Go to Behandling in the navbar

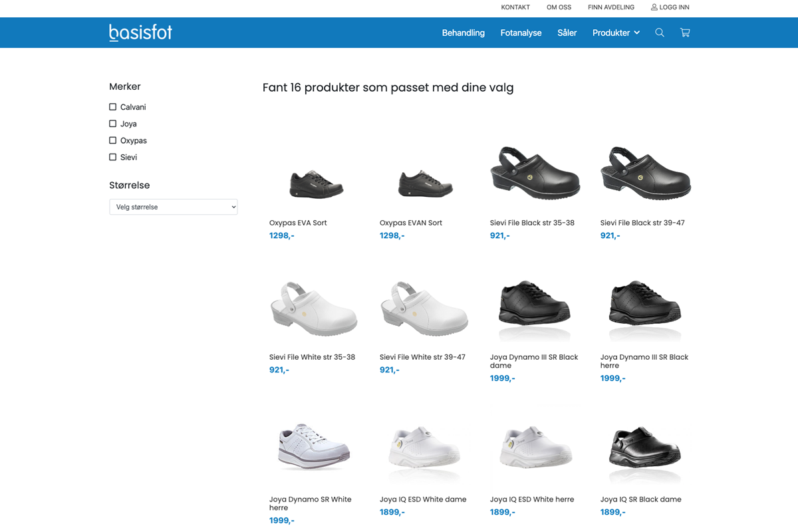[464, 33]
